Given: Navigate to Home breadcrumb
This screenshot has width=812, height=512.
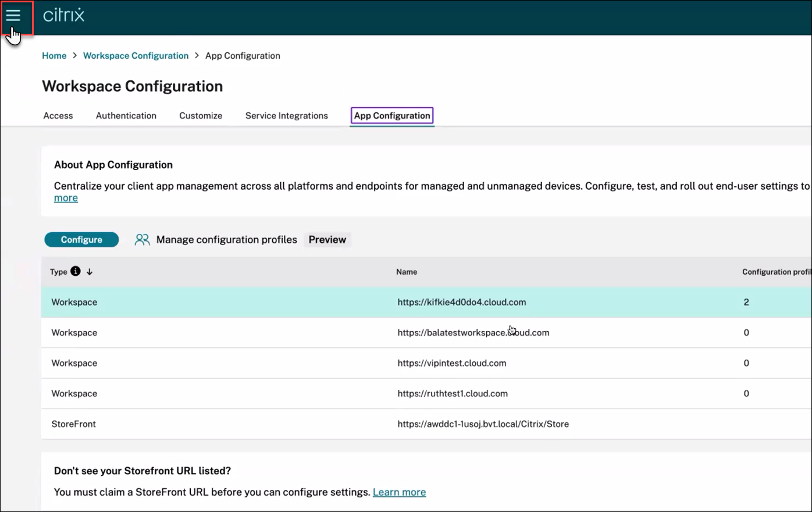Looking at the screenshot, I should [x=54, y=55].
